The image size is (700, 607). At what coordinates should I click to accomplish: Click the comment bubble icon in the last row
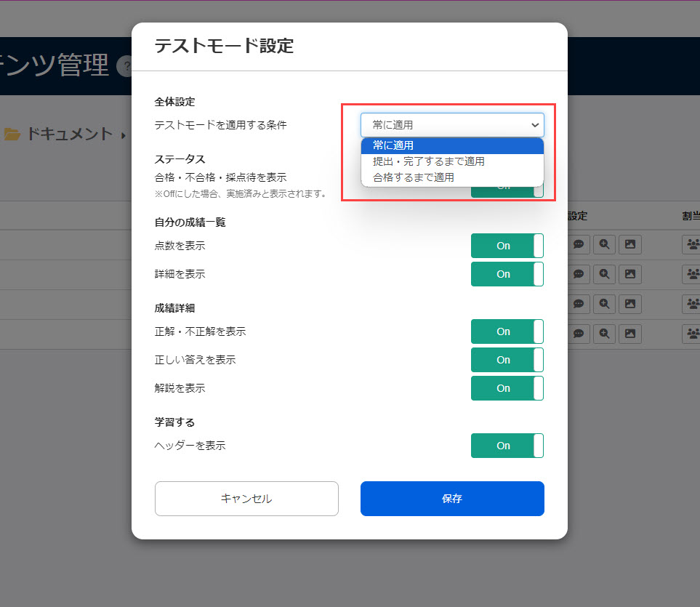pos(579,334)
